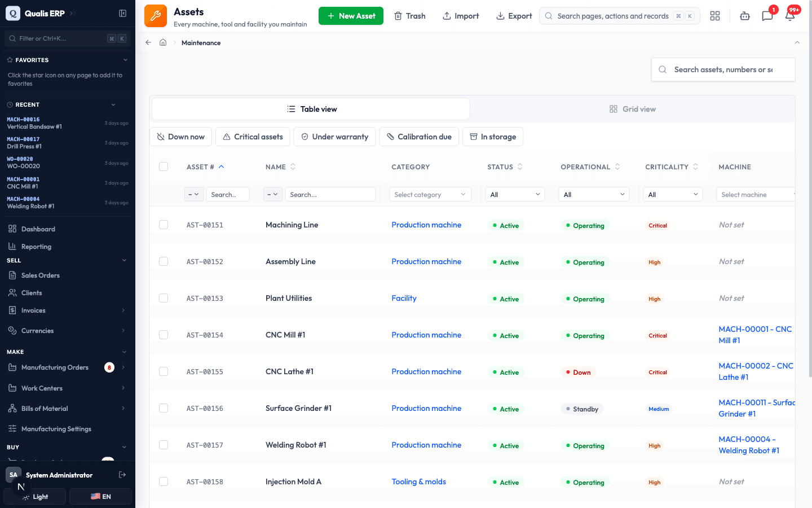812x508 pixels.
Task: Collapse the sidebar panel icon
Action: [x=122, y=14]
